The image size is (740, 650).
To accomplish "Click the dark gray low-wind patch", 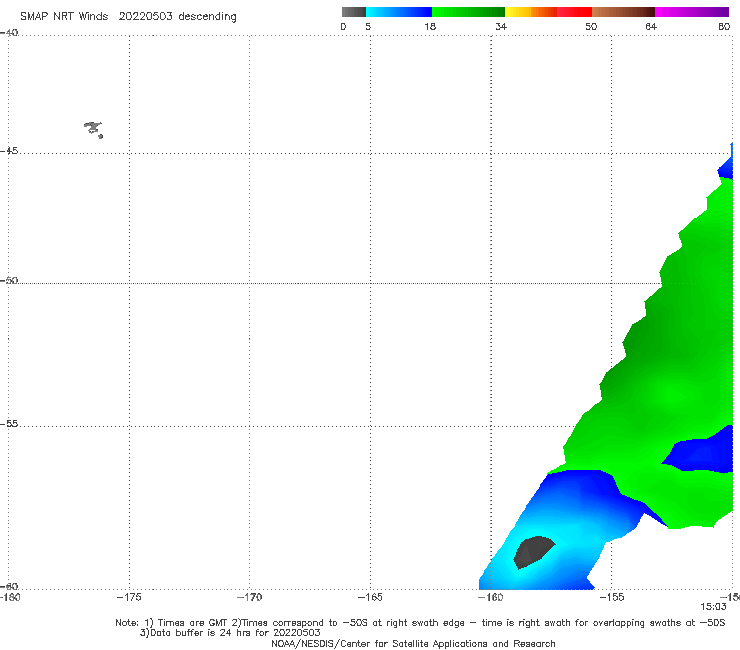I will (534, 552).
